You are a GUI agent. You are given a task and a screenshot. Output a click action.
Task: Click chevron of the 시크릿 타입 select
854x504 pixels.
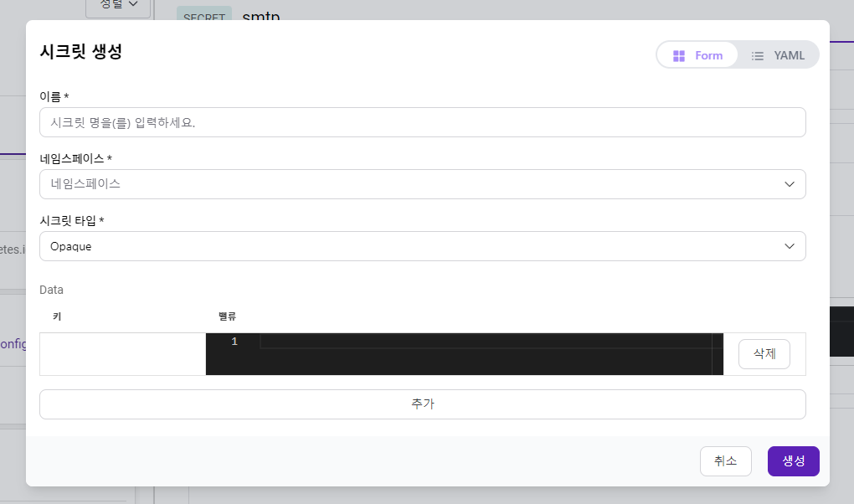[x=790, y=246]
